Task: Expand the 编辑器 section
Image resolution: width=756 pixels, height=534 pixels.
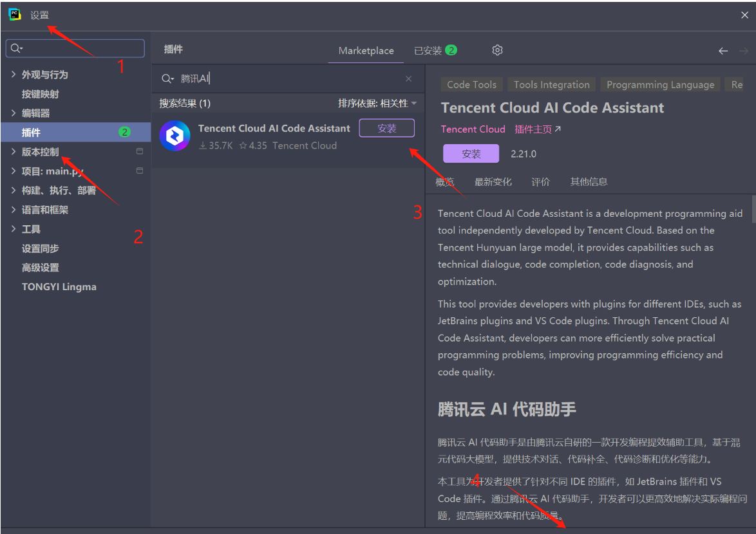Action: tap(14, 113)
